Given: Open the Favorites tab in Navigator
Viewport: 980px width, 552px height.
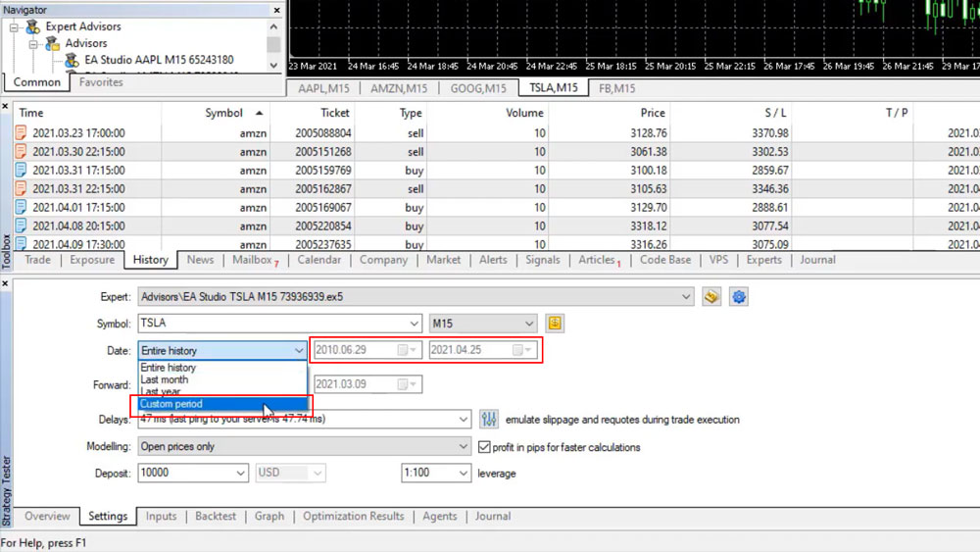Looking at the screenshot, I should pyautogui.click(x=101, y=82).
